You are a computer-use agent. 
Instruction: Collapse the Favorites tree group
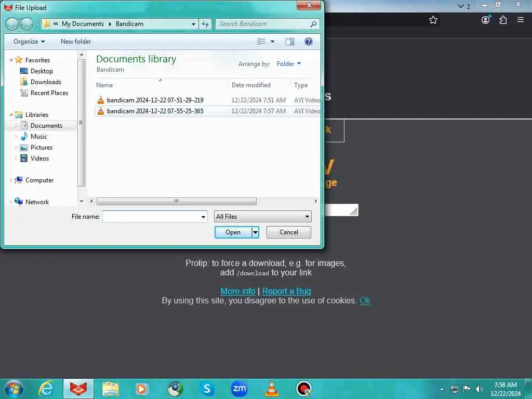click(11, 60)
